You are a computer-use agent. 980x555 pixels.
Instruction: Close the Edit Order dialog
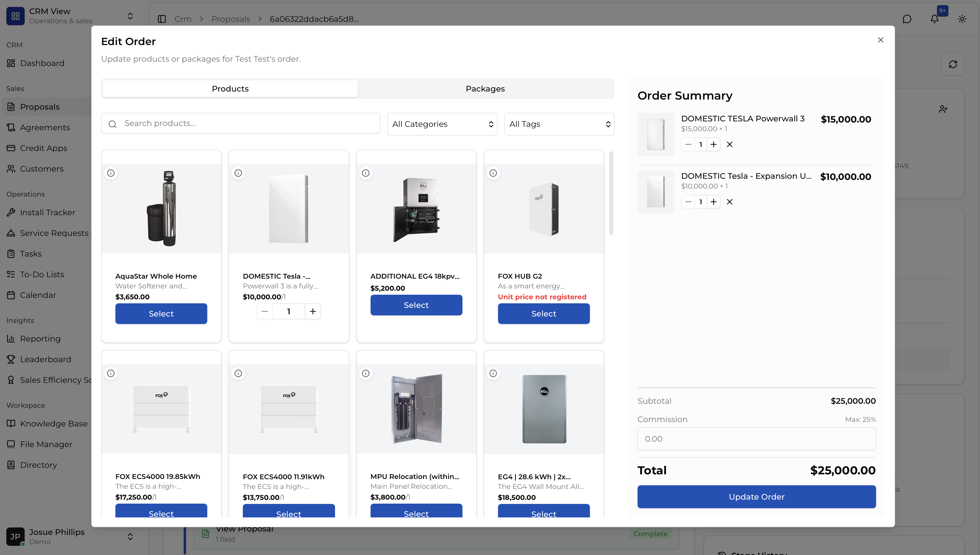(880, 40)
